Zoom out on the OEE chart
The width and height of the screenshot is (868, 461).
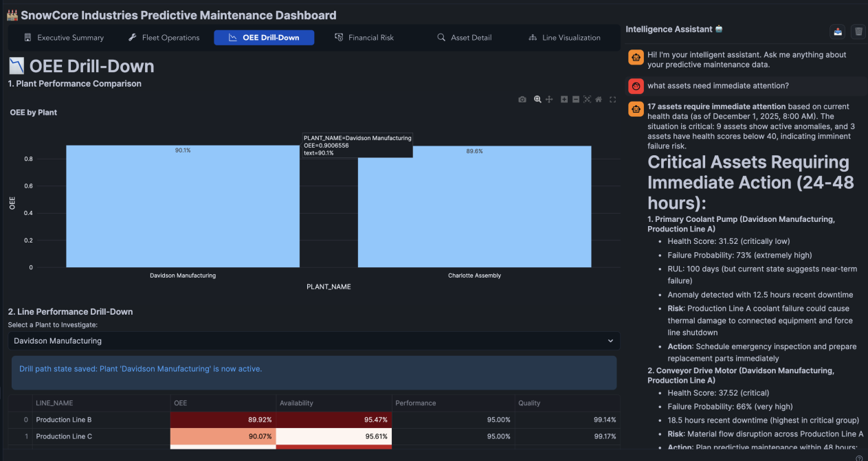click(x=576, y=100)
